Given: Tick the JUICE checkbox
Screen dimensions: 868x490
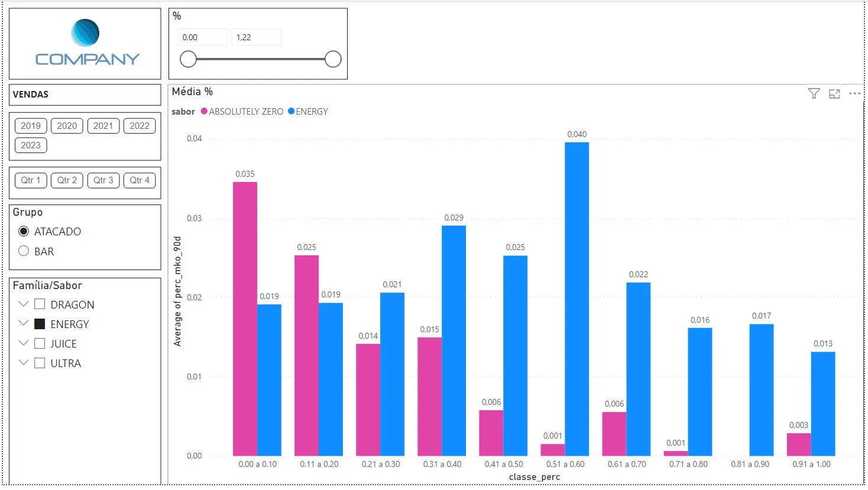Looking at the screenshot, I should 40,343.
